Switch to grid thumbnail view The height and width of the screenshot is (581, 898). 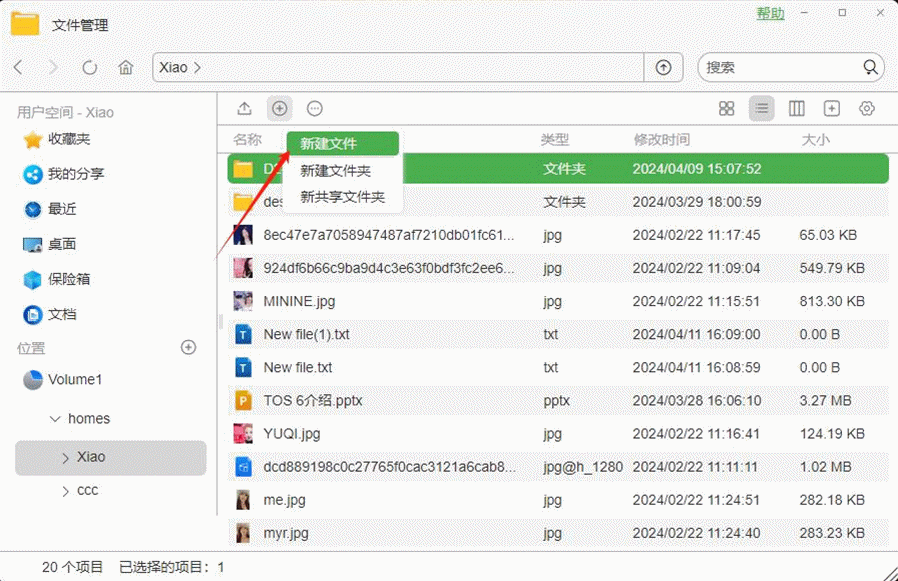[x=726, y=108]
